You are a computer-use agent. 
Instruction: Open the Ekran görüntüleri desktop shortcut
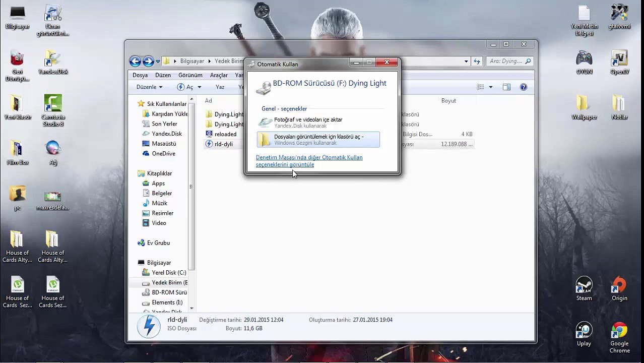pos(52,20)
